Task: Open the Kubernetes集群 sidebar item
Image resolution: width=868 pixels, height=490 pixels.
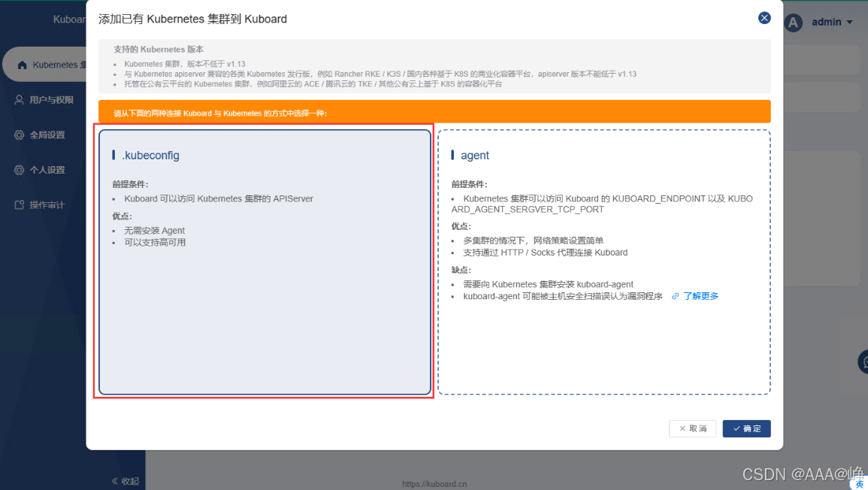Action: pyautogui.click(x=45, y=65)
